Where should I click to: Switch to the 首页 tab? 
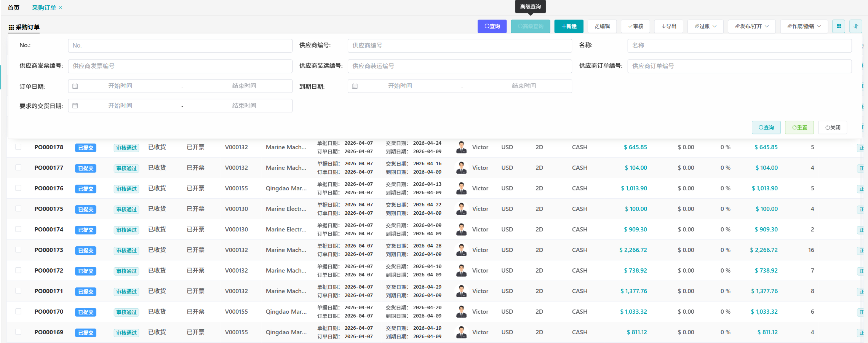(x=14, y=8)
